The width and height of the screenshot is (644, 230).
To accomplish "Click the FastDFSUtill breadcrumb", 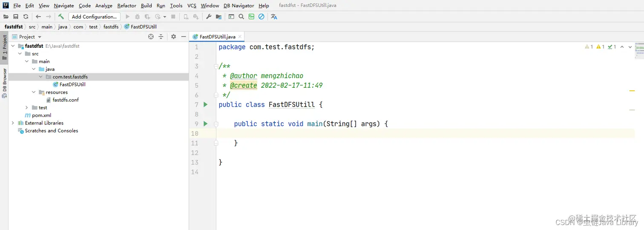I will click(141, 26).
